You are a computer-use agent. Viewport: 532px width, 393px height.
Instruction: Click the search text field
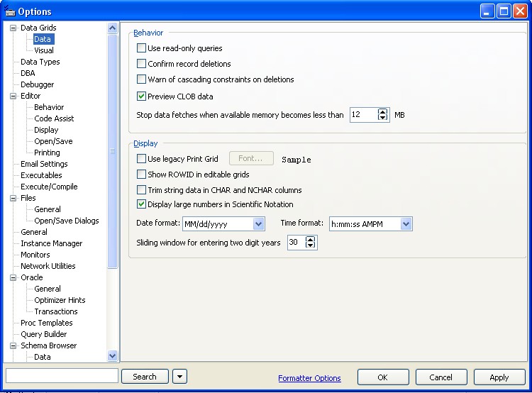point(62,376)
